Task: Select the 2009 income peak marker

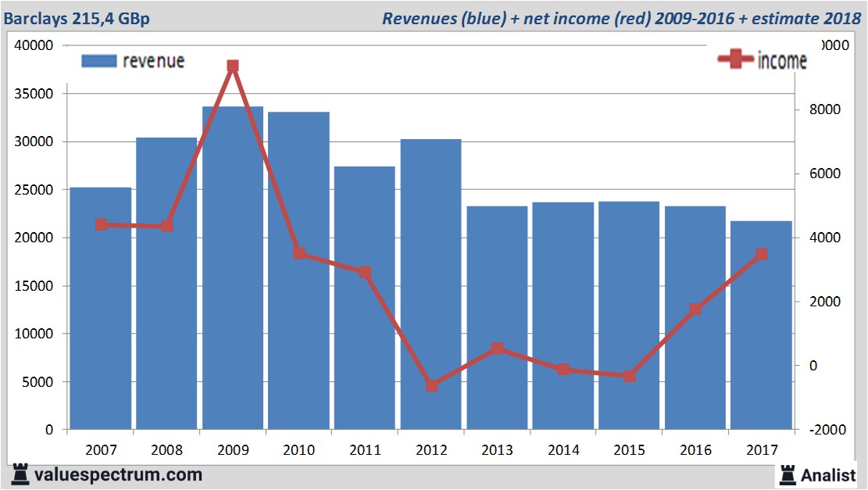Action: [233, 66]
